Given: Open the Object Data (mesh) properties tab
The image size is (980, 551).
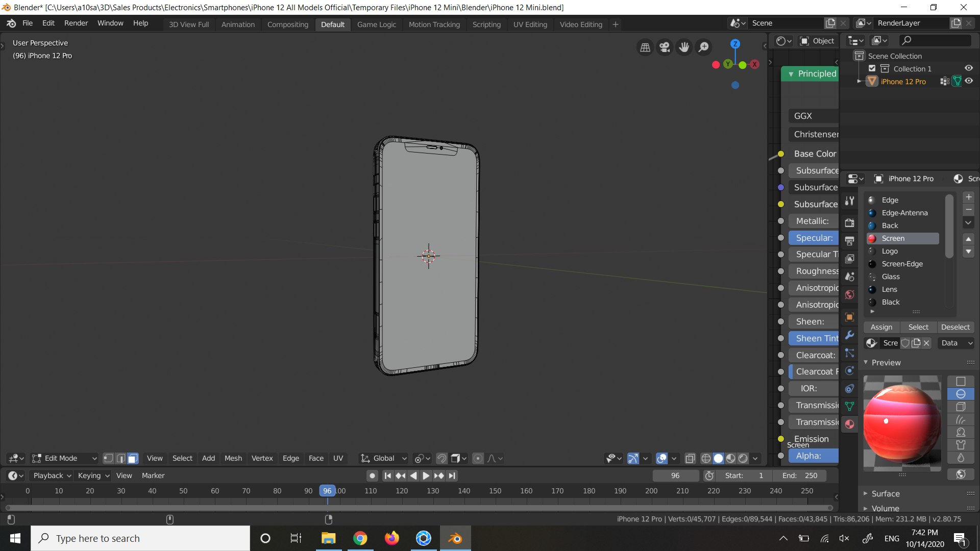Looking at the screenshot, I should [x=849, y=406].
